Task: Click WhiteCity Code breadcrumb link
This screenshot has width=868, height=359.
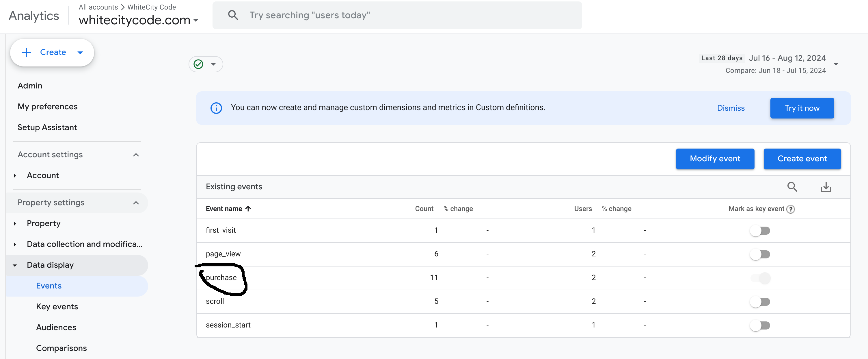Action: tap(151, 7)
